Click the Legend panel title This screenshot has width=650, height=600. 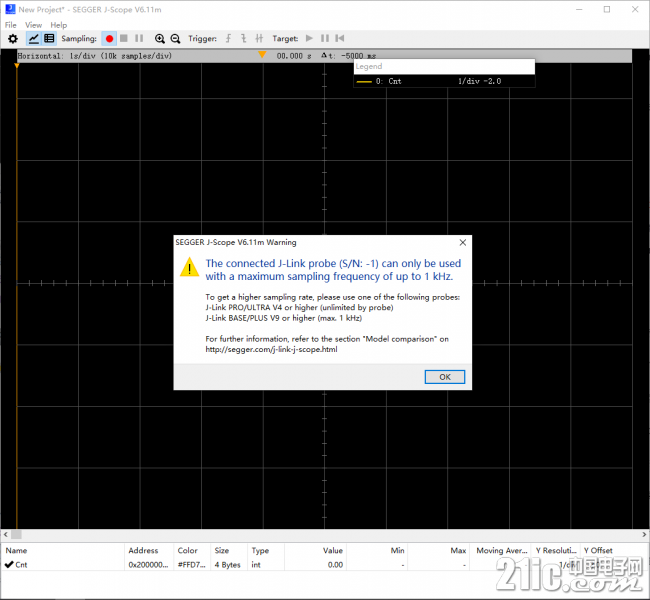369,66
